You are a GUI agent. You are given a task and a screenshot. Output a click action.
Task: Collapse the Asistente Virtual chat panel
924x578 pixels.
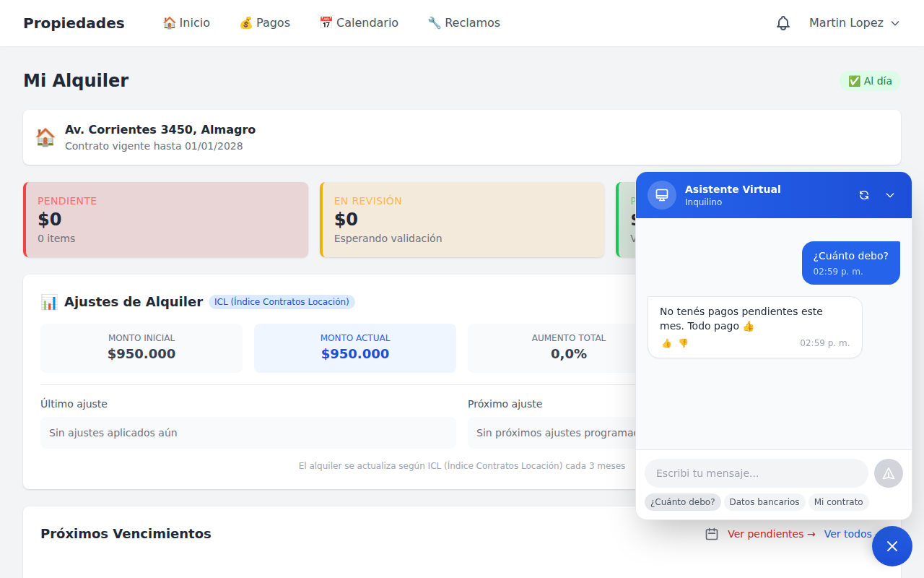tap(889, 194)
